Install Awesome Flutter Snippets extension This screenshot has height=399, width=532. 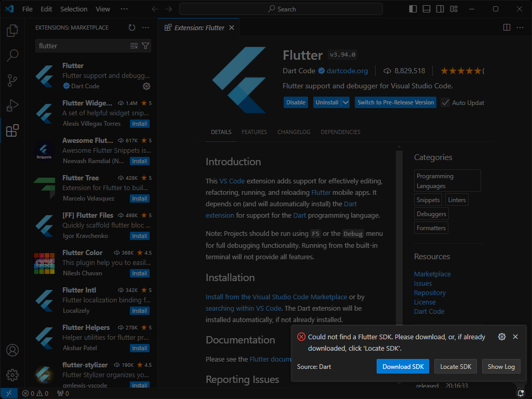pos(140,161)
